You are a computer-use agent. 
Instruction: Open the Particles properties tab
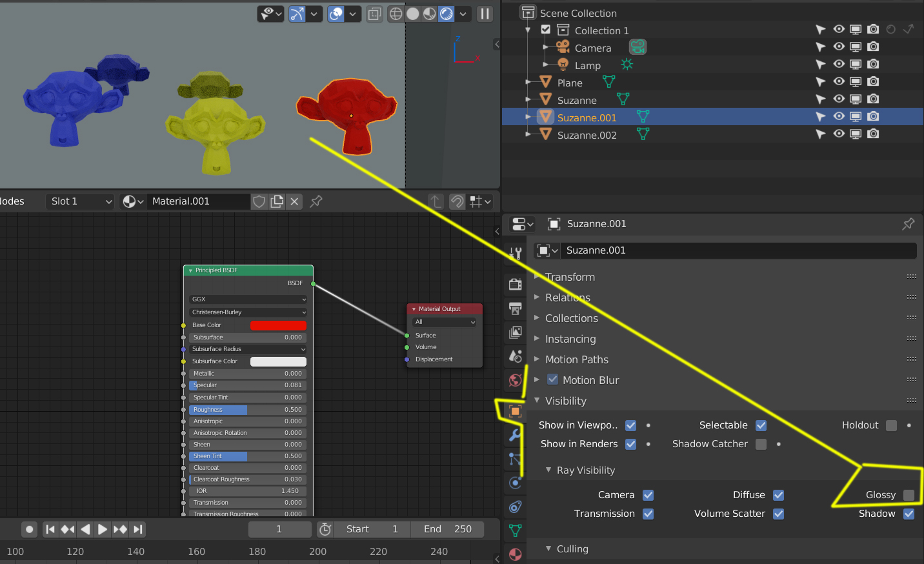pyautogui.click(x=516, y=459)
